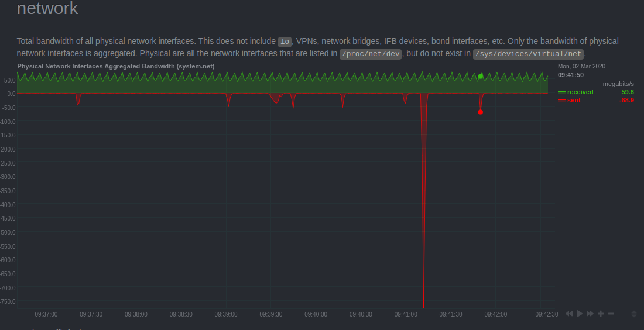Click the play icon to reset the chart
This screenshot has width=644, height=330.
(580, 314)
